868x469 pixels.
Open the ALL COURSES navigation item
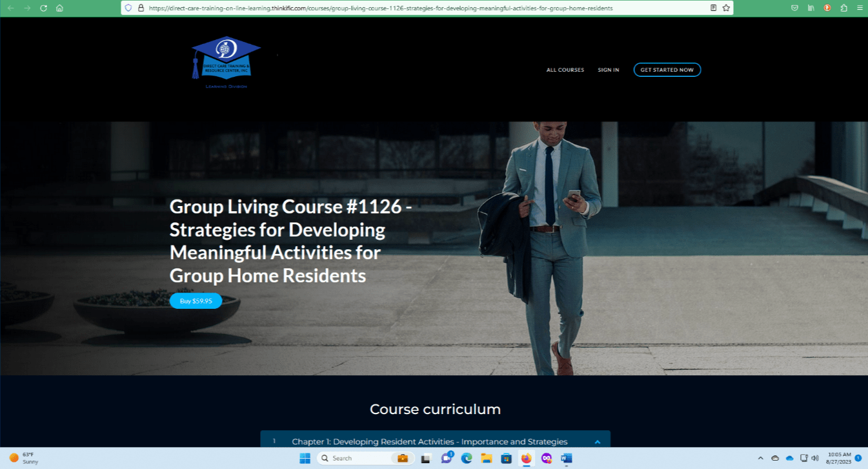coord(565,70)
